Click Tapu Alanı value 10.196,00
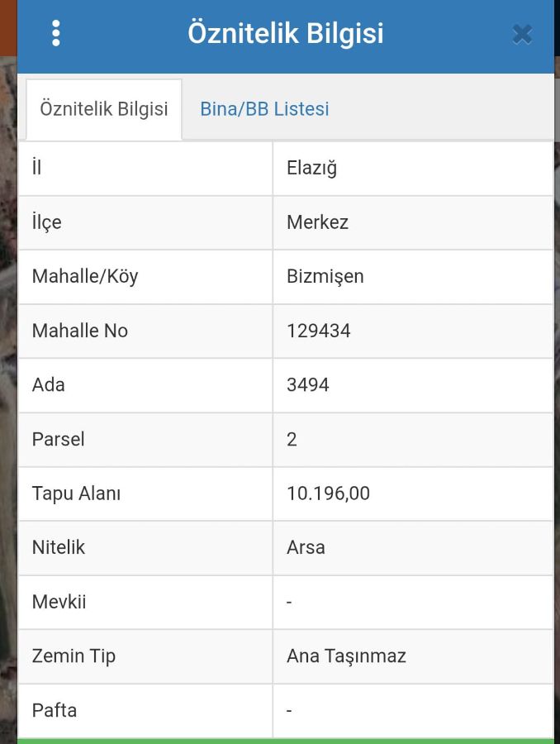Image resolution: width=560 pixels, height=744 pixels. [329, 494]
